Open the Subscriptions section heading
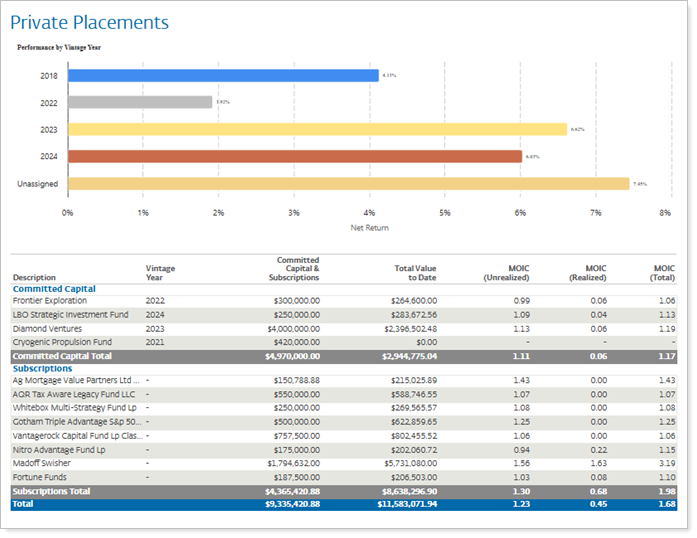The image size is (697, 538). tap(42, 369)
